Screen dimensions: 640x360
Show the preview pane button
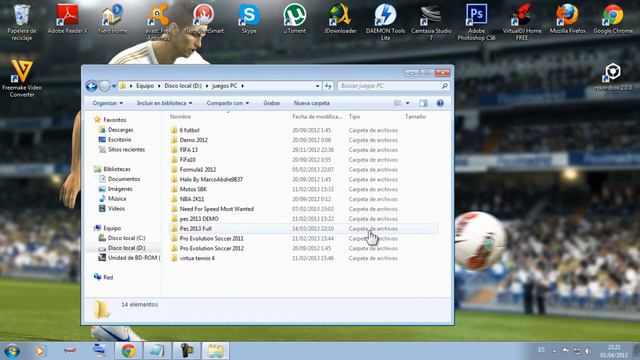pos(423,103)
